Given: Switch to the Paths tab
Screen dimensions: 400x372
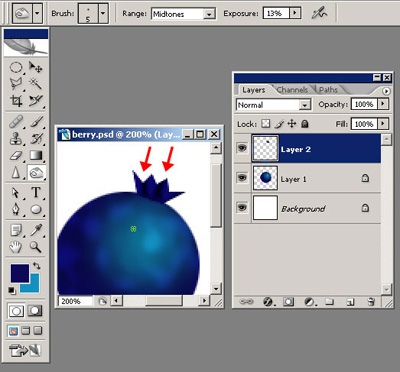Looking at the screenshot, I should click(329, 90).
